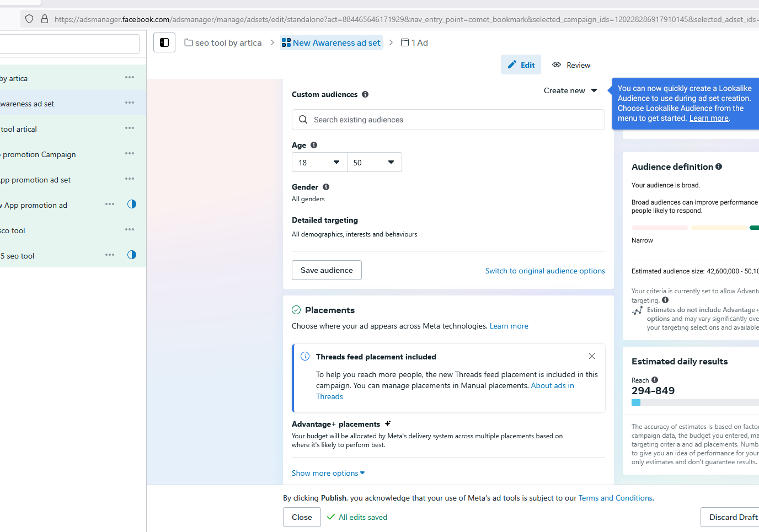Open three-dot menu for awareness ad set
This screenshot has height=532, width=759.
pyautogui.click(x=130, y=103)
